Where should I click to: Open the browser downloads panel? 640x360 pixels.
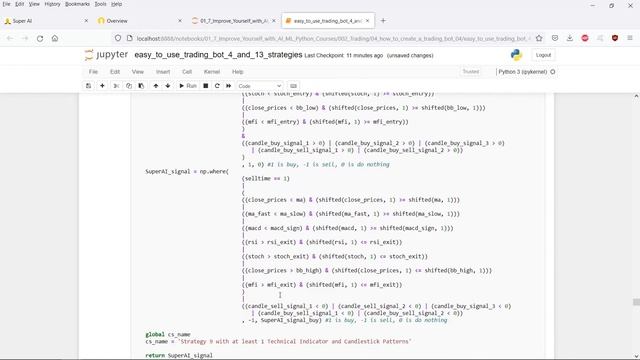[570, 38]
